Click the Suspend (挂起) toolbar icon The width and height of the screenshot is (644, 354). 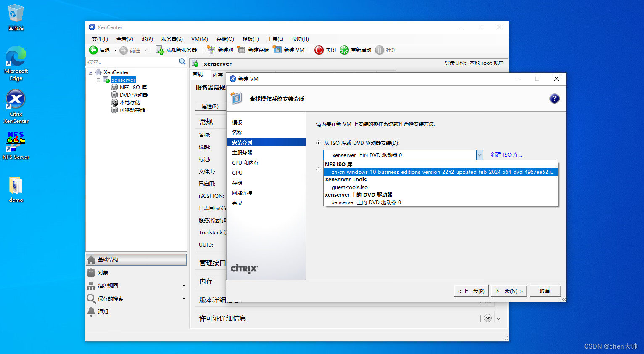380,50
